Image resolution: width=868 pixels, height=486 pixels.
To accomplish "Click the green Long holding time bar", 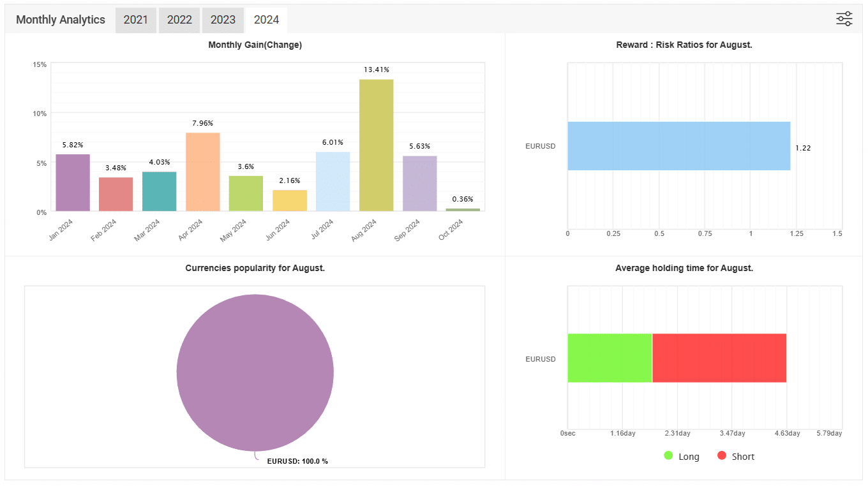I will pos(610,358).
